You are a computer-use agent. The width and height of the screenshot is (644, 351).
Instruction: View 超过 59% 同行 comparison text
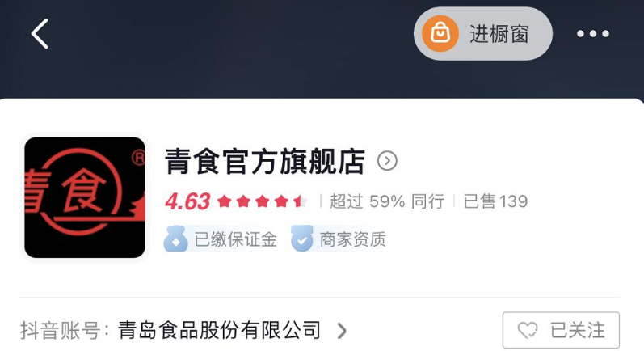pyautogui.click(x=387, y=201)
